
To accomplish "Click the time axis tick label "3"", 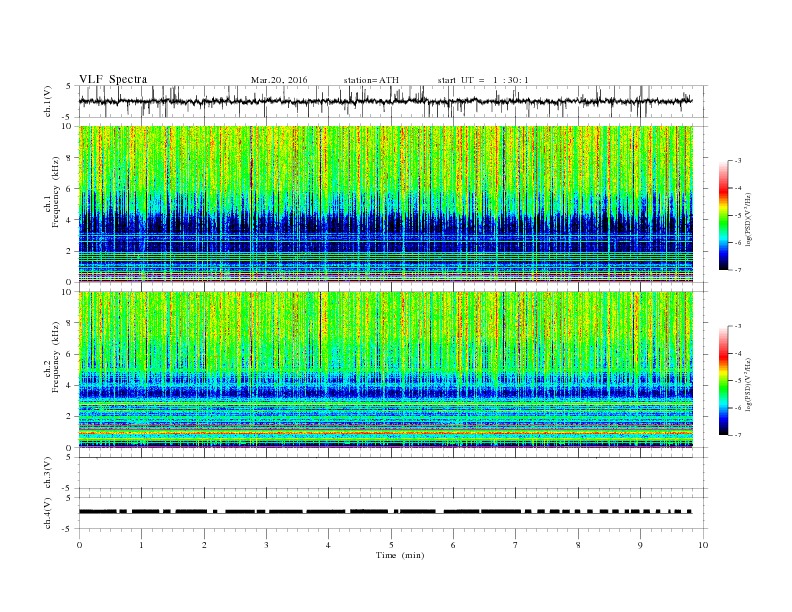I will pyautogui.click(x=266, y=545).
